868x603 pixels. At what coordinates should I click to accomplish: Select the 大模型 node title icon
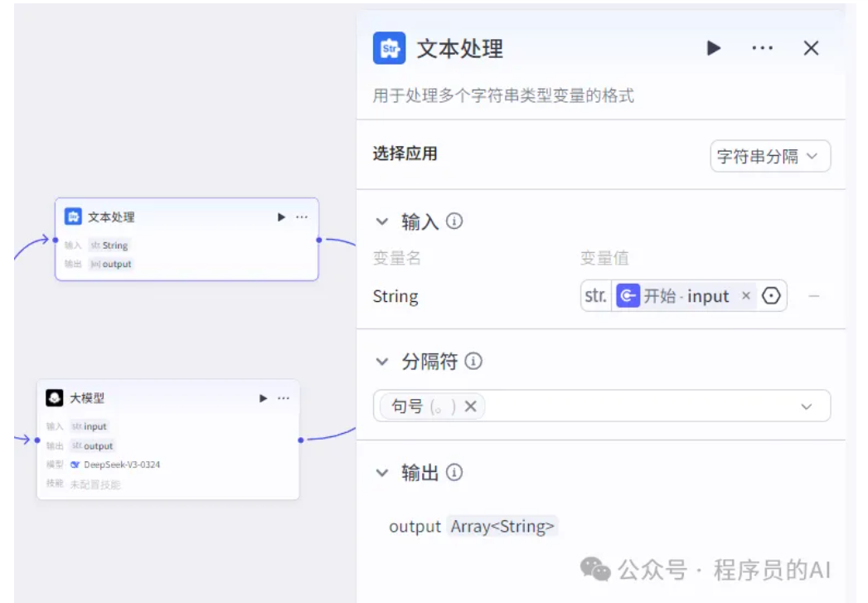pyautogui.click(x=54, y=397)
